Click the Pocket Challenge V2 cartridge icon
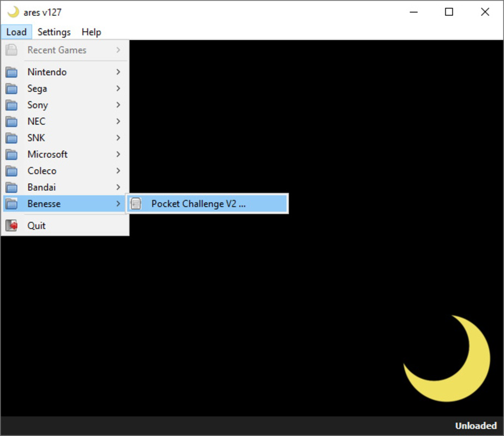Viewport: 504px width, 436px height. point(136,203)
